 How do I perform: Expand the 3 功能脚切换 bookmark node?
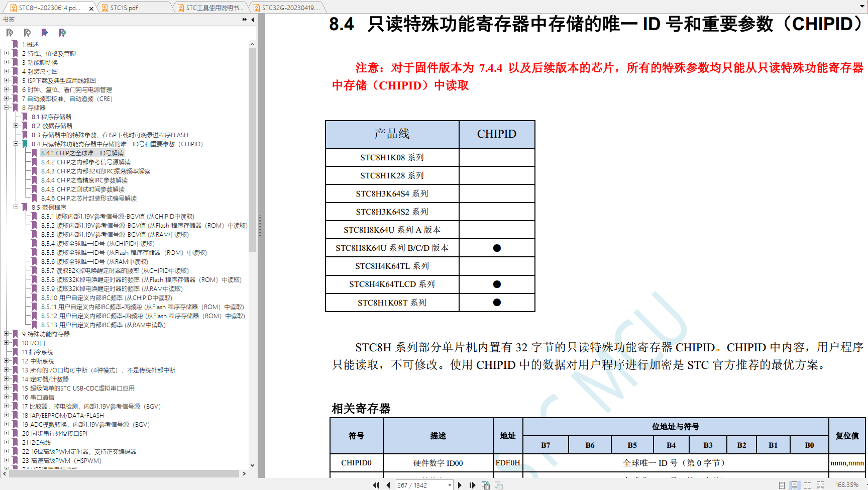click(x=6, y=62)
